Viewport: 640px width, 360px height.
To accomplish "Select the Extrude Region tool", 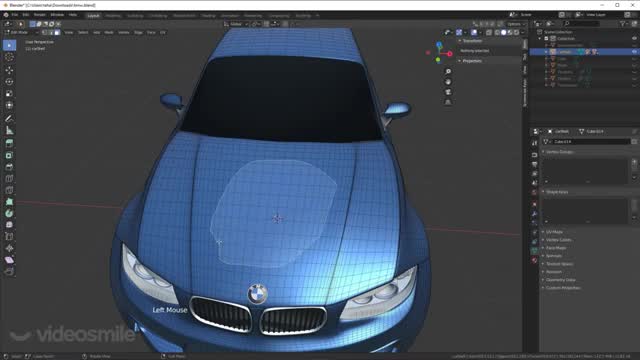I will (9, 143).
